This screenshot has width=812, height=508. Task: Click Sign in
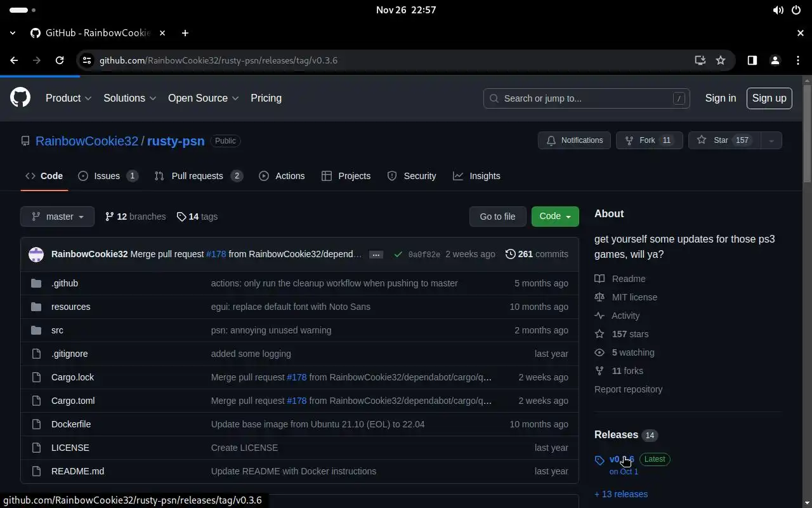coord(721,98)
